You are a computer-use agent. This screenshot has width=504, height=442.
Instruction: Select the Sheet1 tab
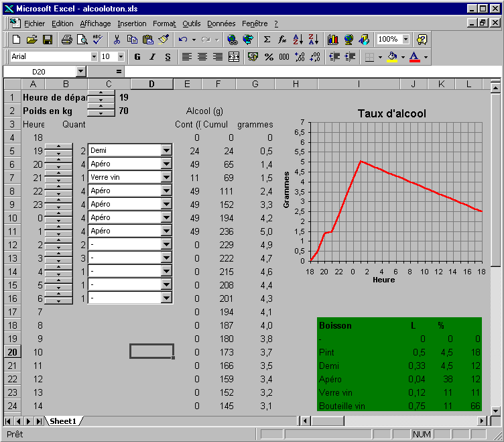pyautogui.click(x=63, y=421)
